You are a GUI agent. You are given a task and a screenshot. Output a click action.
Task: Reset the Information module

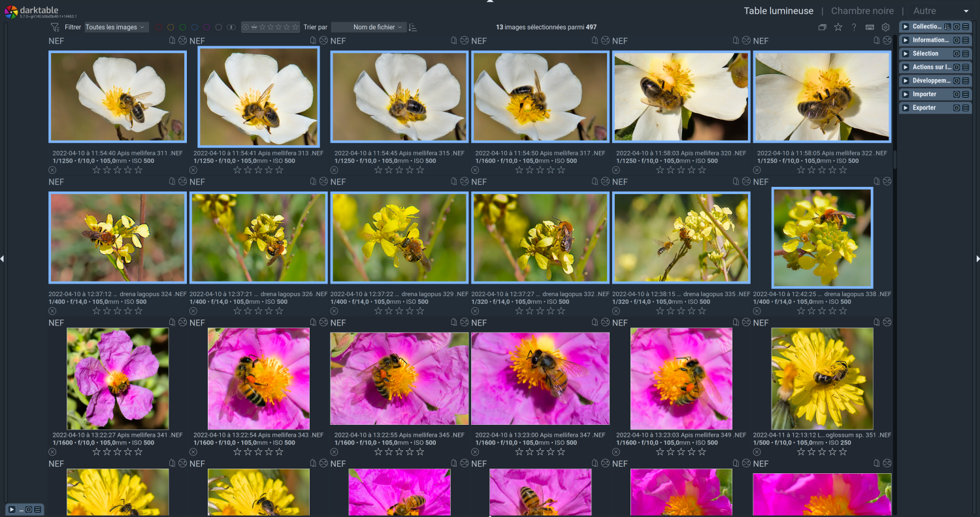pos(956,40)
